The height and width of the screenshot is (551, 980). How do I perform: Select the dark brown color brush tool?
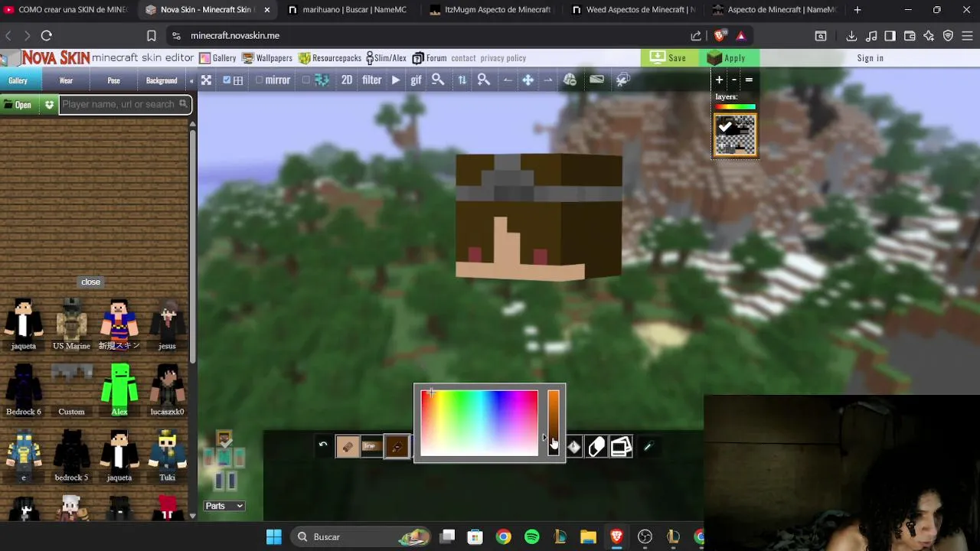pyautogui.click(x=397, y=447)
